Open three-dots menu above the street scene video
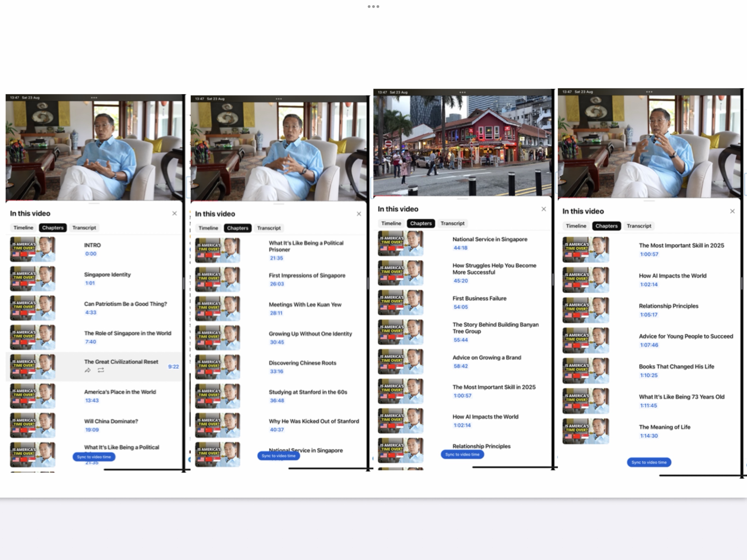747x560 pixels. pyautogui.click(x=462, y=92)
